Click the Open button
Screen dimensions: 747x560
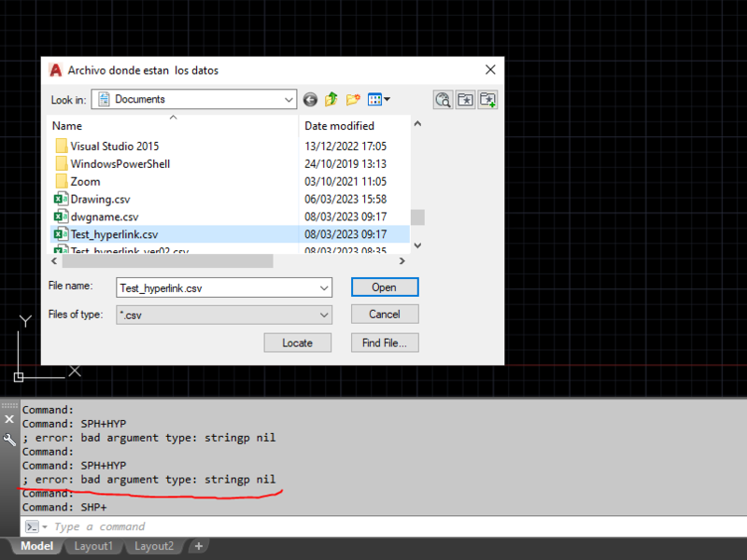coord(385,287)
